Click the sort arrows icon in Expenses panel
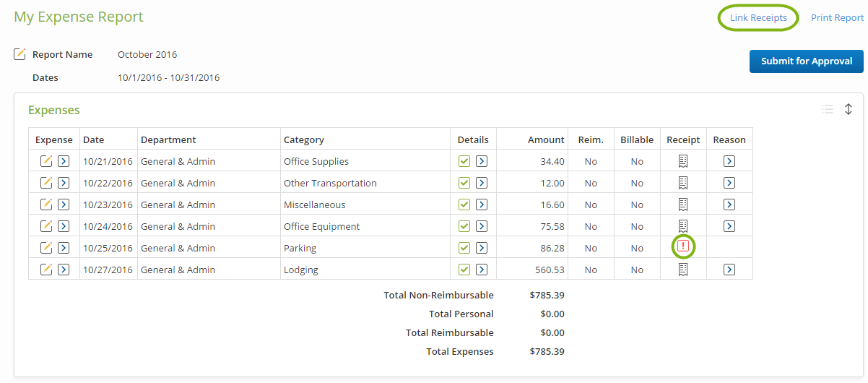This screenshot has width=868, height=383. 849,109
